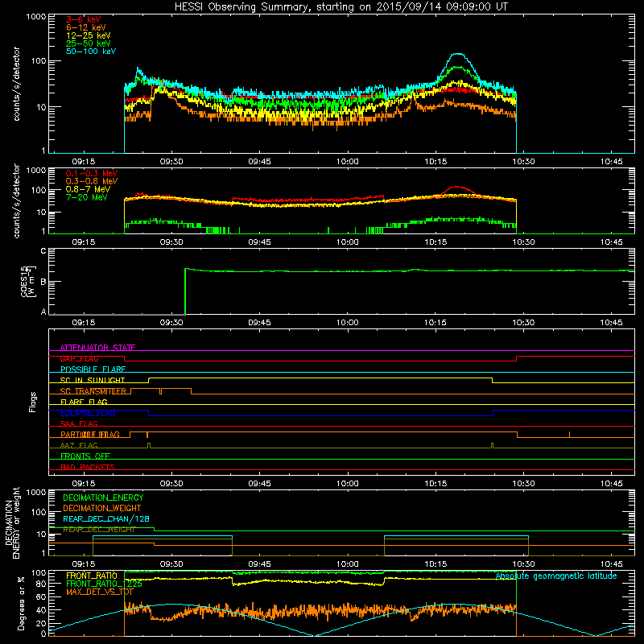Select the ATTENUATOR_STATE flag label
Viewport: 644px width, 644px height.
tap(97, 348)
